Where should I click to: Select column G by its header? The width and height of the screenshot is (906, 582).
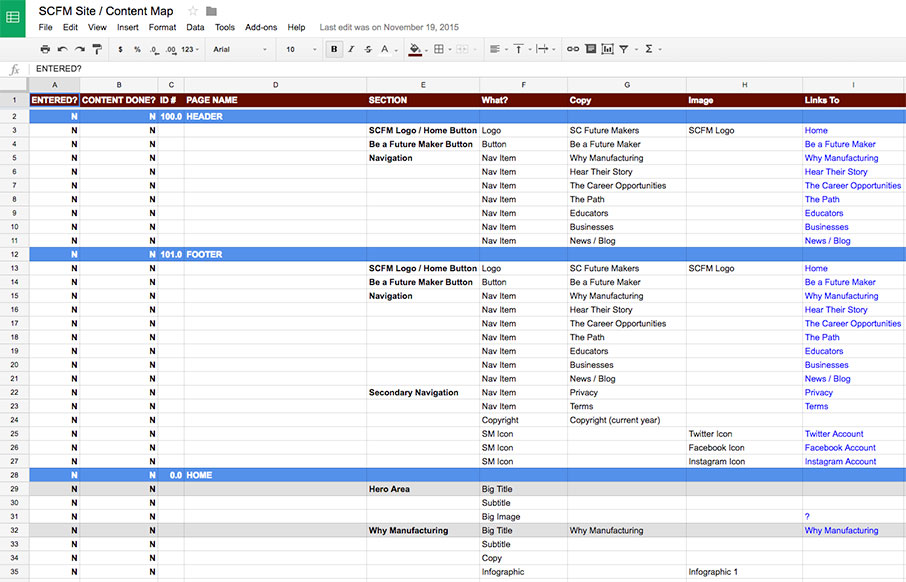pos(627,85)
